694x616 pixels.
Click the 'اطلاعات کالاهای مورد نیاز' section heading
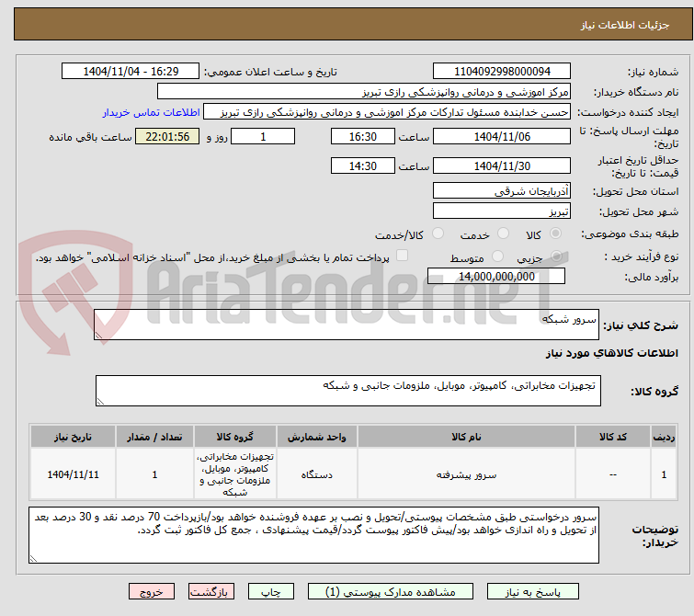611,353
